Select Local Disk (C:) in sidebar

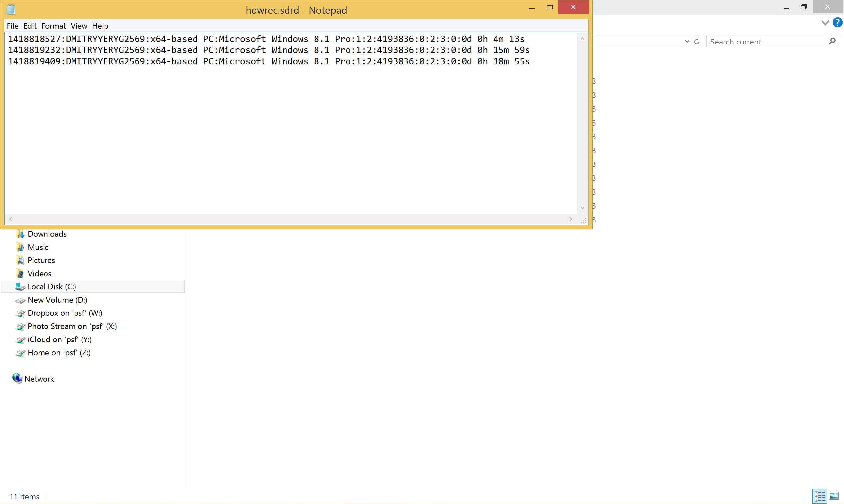pos(92,287)
